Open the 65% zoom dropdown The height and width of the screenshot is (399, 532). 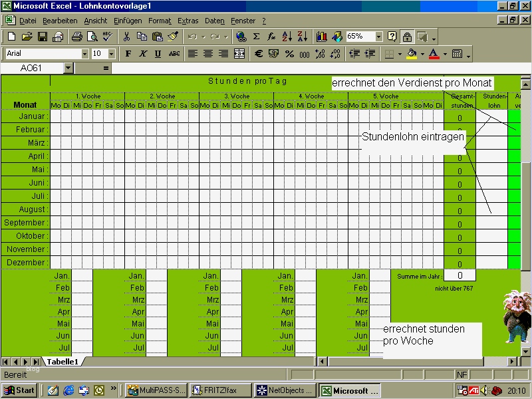pyautogui.click(x=379, y=37)
